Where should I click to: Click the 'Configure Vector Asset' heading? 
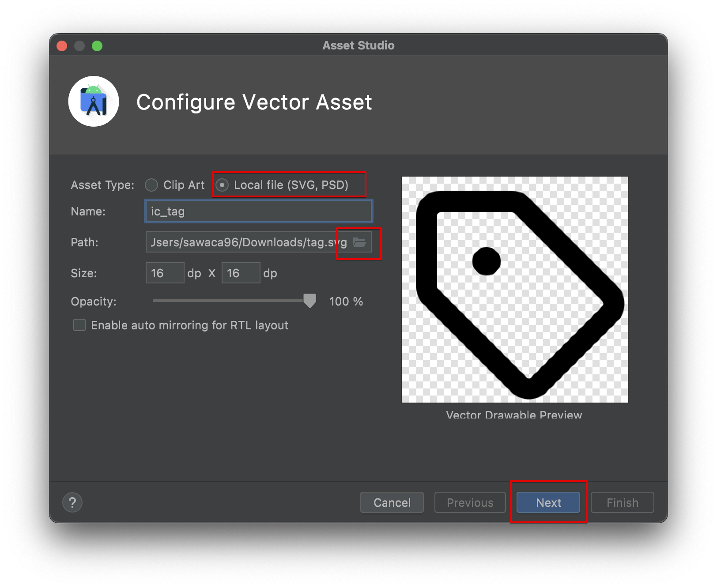coord(254,102)
